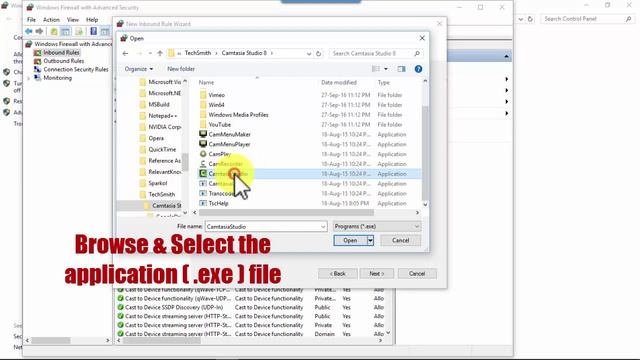The height and width of the screenshot is (360, 640).
Task: Select Windows Media Profiles folder
Action: [238, 115]
